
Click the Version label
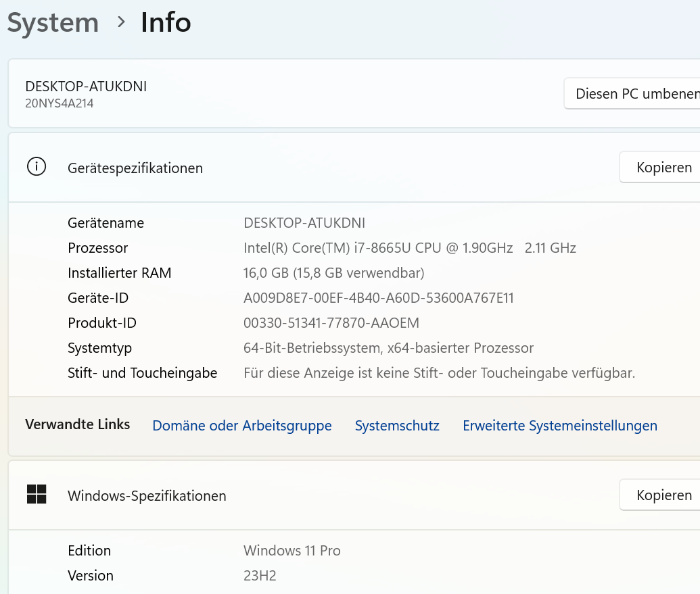click(x=91, y=576)
